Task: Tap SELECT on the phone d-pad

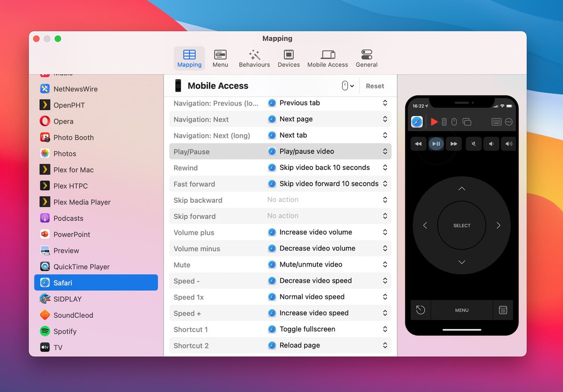Action: tap(462, 225)
